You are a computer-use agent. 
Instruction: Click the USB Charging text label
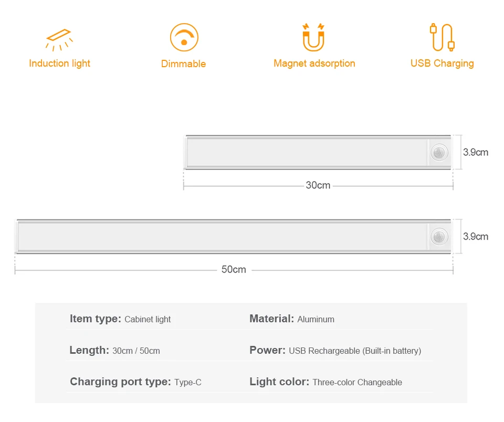pos(442,64)
